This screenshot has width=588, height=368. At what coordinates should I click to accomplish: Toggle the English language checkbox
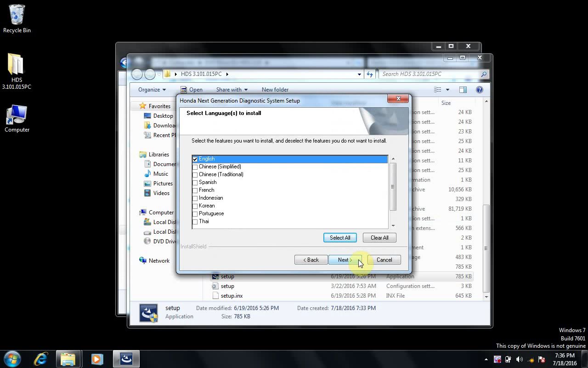[x=195, y=159]
